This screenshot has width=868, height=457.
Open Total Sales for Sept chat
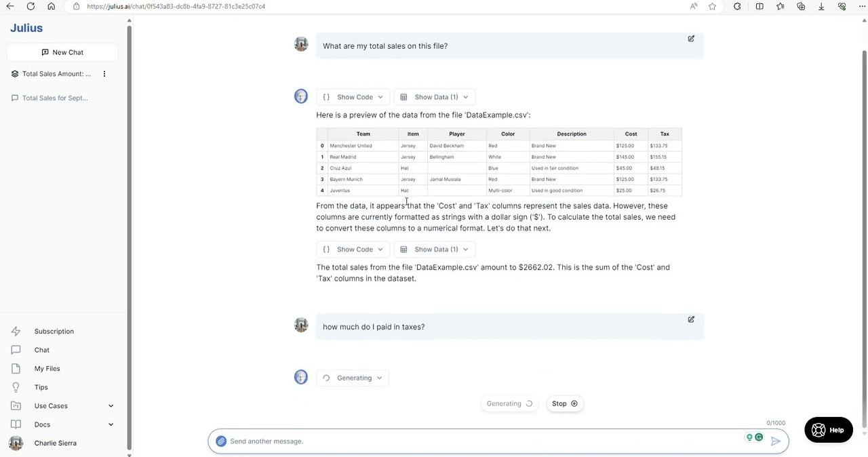[x=55, y=98]
